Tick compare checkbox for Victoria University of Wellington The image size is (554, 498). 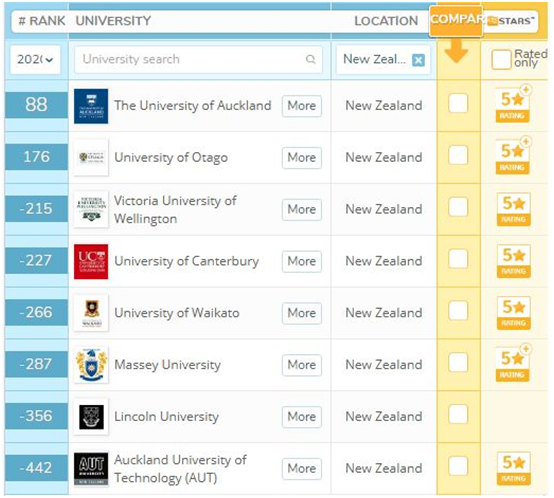coord(458,207)
